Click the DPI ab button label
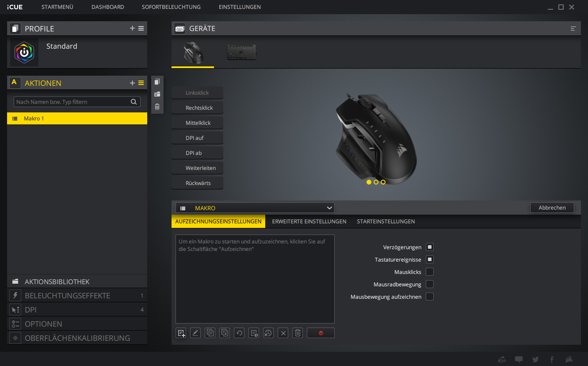The width and height of the screenshot is (588, 366). coord(198,153)
